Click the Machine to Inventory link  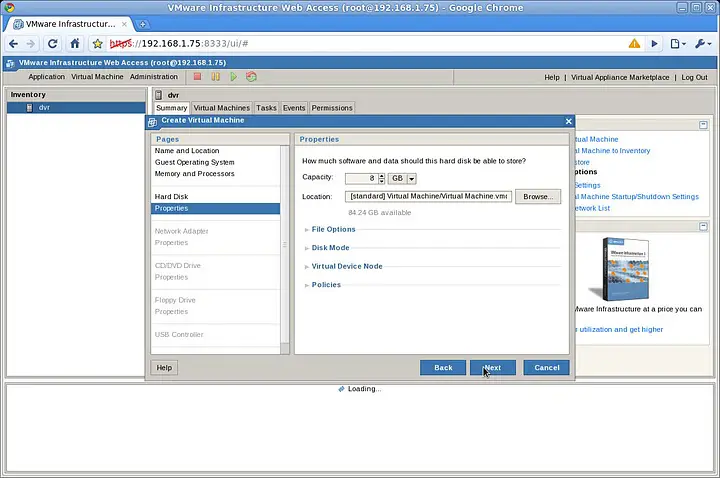coord(613,151)
